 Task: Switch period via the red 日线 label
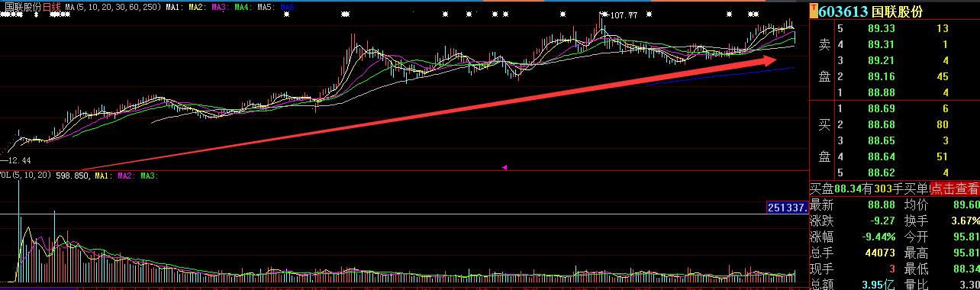coord(51,6)
